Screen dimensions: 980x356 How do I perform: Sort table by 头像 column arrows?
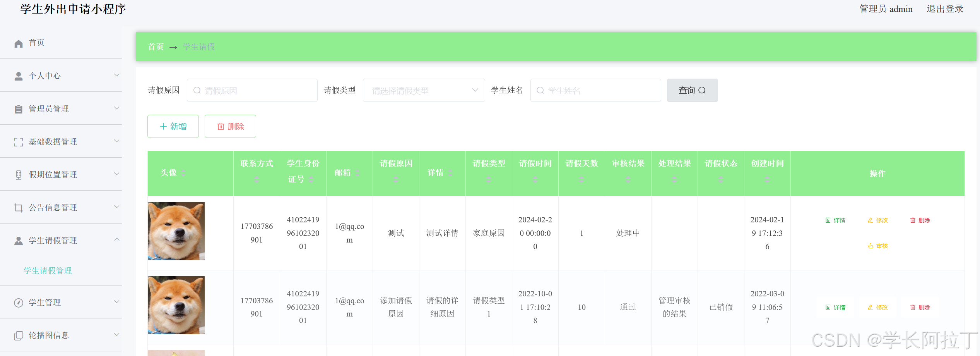coord(183,173)
